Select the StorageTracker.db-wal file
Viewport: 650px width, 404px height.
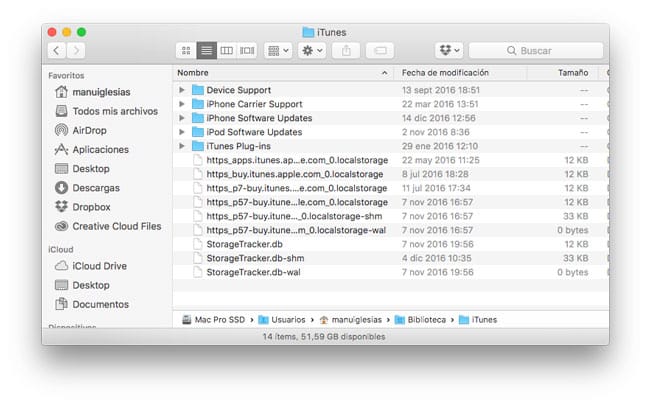pyautogui.click(x=253, y=272)
